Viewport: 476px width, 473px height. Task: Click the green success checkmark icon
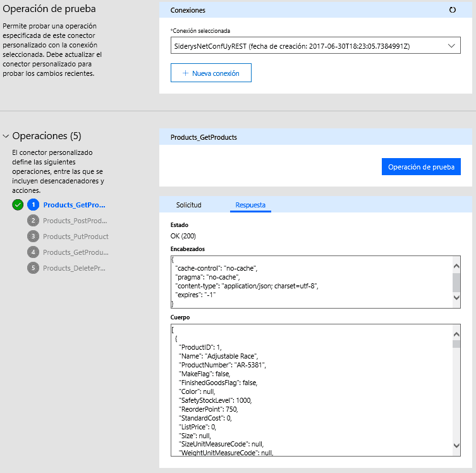(18, 205)
